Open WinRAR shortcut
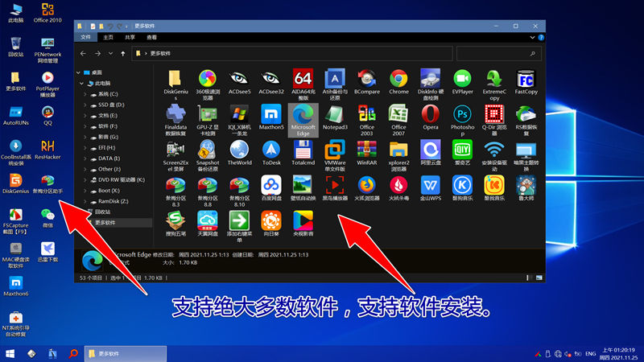The image size is (644, 362). (x=367, y=153)
